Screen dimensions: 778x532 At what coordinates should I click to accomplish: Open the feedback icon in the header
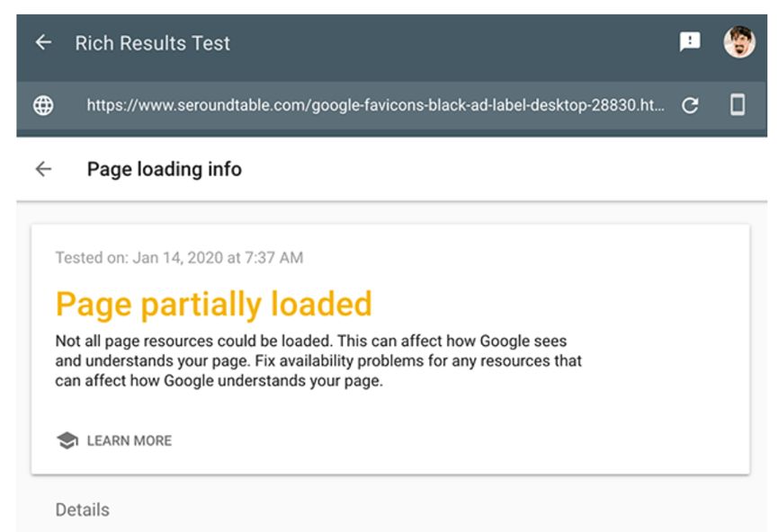tap(690, 42)
